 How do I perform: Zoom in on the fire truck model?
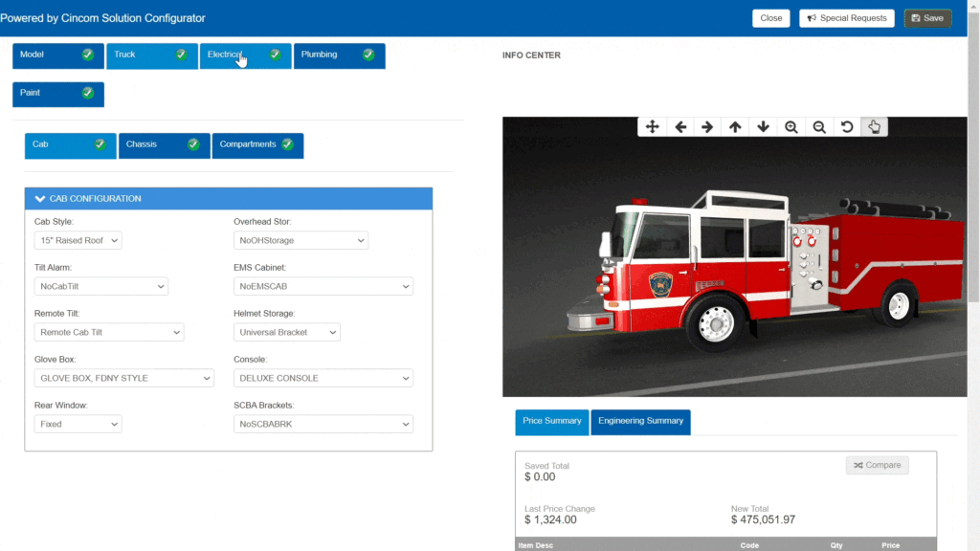791,125
